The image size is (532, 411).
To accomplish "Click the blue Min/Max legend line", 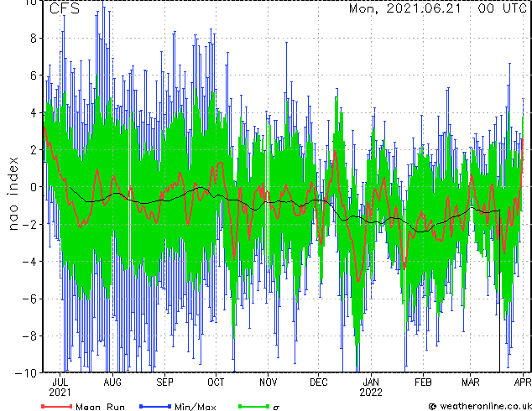I will (x=155, y=406).
